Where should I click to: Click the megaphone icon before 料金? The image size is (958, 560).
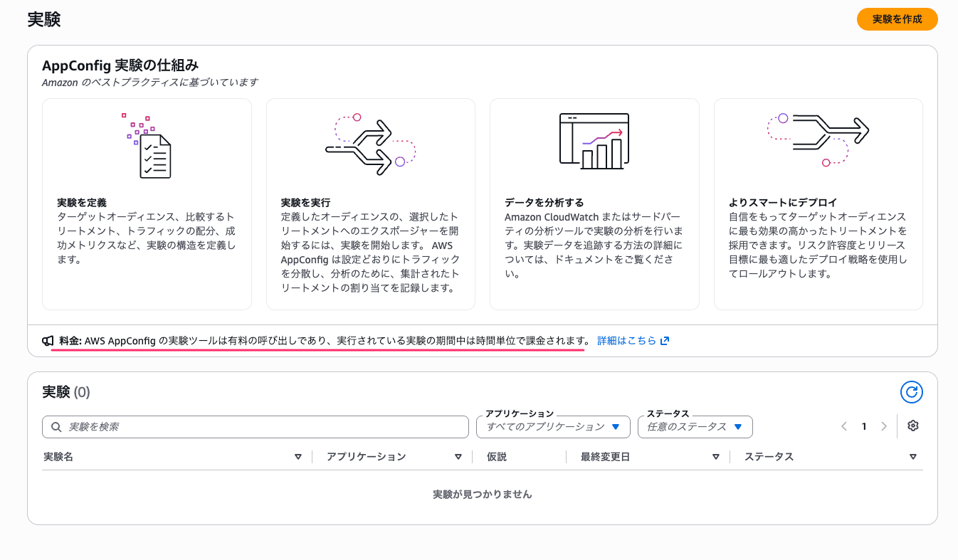[48, 341]
